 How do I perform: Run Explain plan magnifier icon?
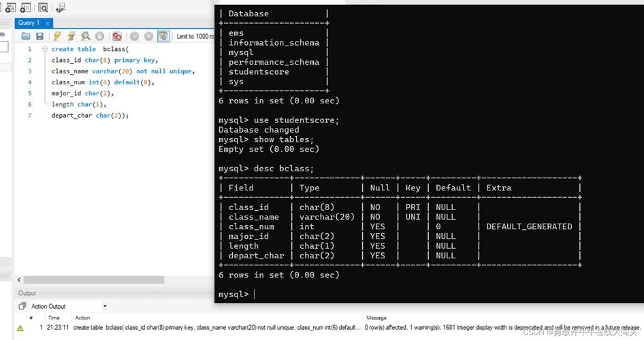[85, 36]
